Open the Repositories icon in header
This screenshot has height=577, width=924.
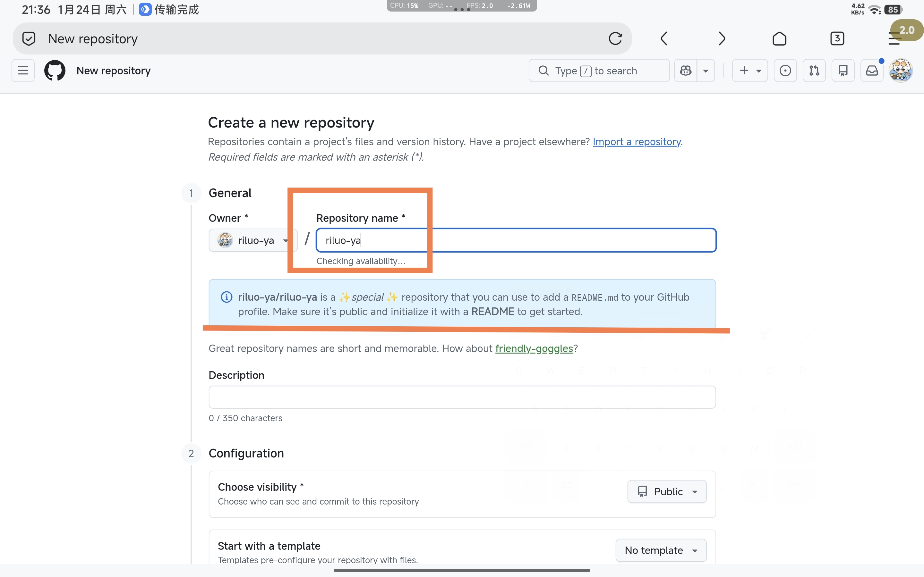click(x=843, y=71)
